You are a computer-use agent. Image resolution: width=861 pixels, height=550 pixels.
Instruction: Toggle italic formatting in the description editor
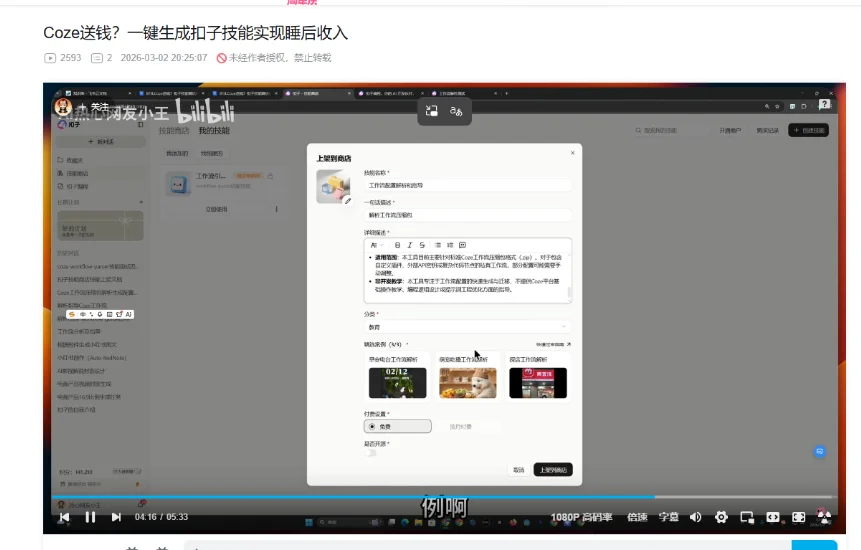(x=410, y=245)
